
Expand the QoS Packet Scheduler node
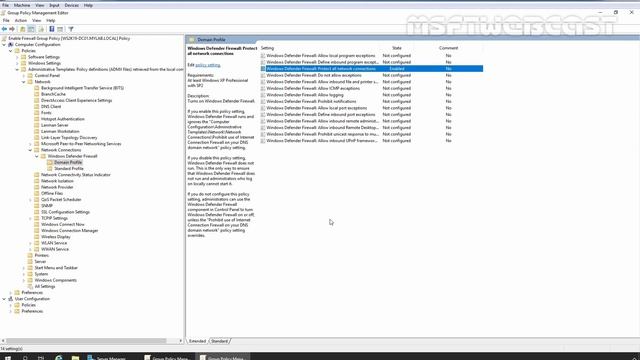(30, 200)
